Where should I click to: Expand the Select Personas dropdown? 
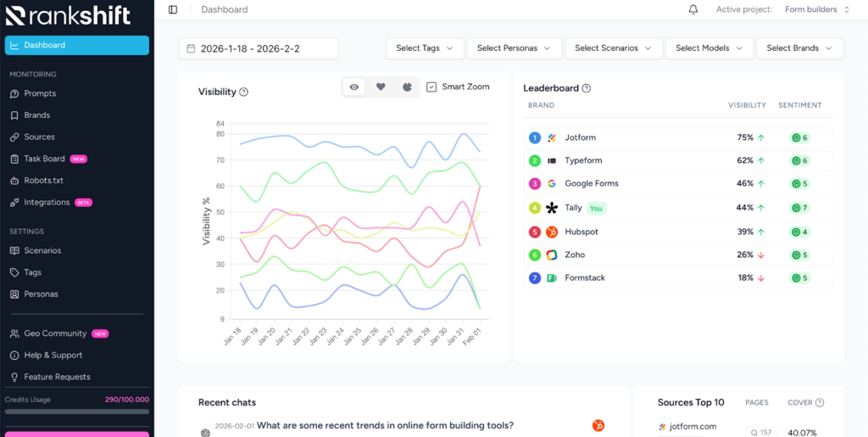(x=514, y=48)
